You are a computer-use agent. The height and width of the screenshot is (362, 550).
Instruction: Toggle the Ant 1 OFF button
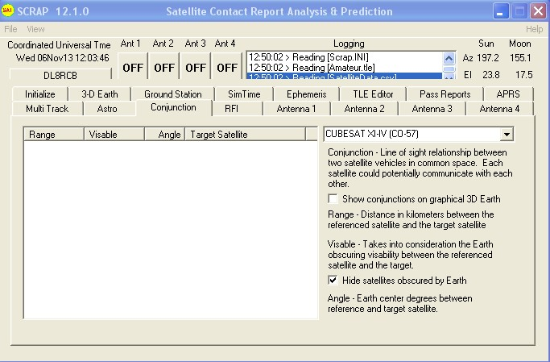[x=133, y=67]
